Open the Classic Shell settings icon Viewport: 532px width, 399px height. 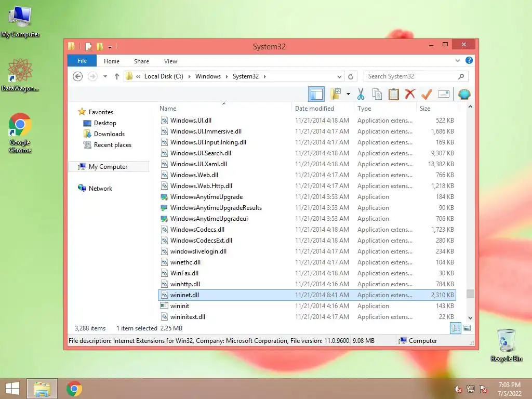pyautogui.click(x=464, y=94)
